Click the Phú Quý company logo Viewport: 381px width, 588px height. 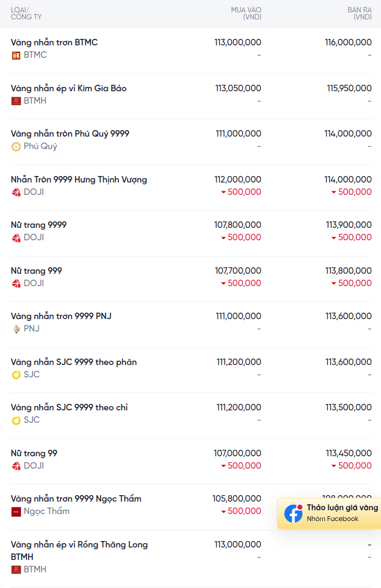coord(16,146)
